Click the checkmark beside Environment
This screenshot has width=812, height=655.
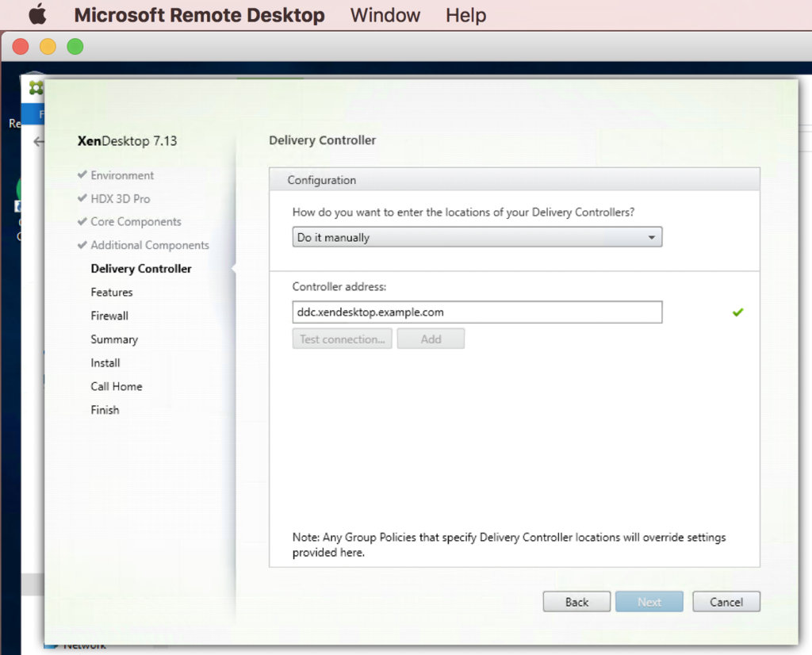click(82, 174)
